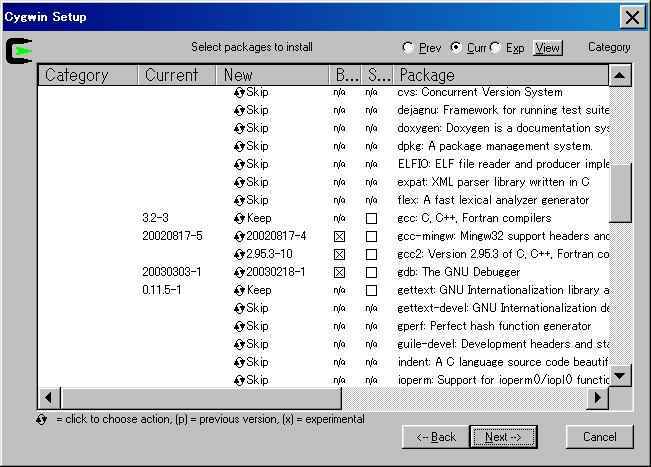Screen dimensions: 651x467
Task: Cycle action icon for flex package
Action: (x=239, y=200)
